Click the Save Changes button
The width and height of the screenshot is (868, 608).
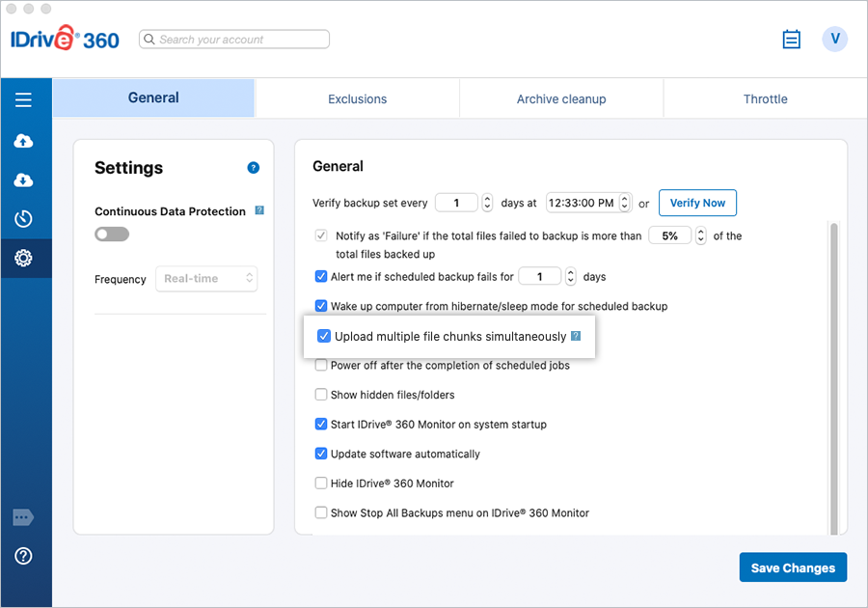point(793,567)
